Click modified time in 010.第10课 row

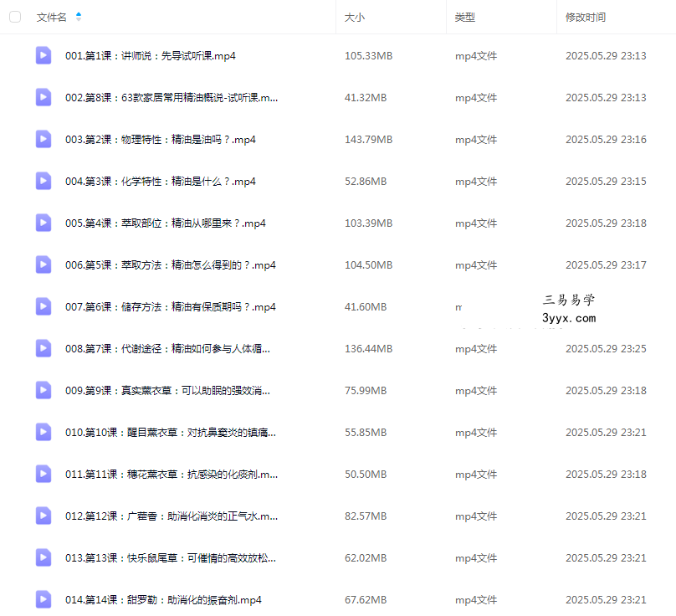[606, 433]
